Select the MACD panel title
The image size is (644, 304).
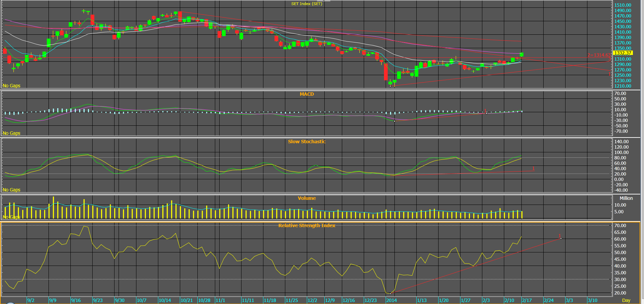pos(307,94)
